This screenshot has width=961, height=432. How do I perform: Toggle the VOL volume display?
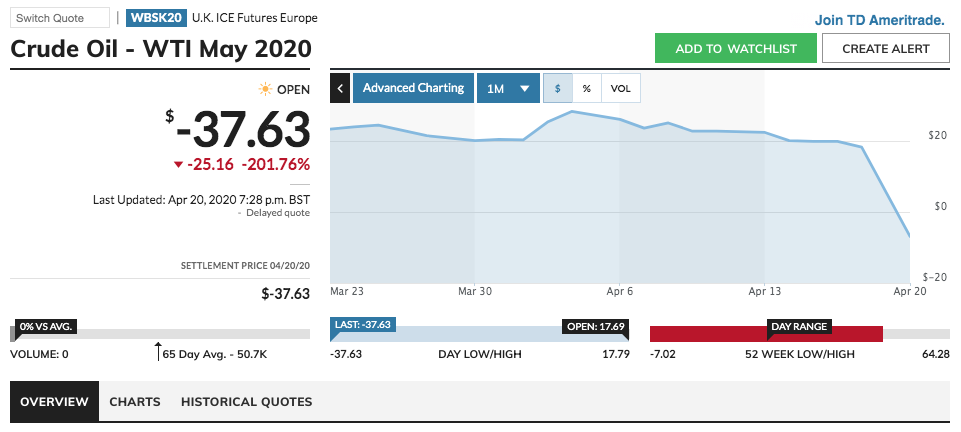621,88
